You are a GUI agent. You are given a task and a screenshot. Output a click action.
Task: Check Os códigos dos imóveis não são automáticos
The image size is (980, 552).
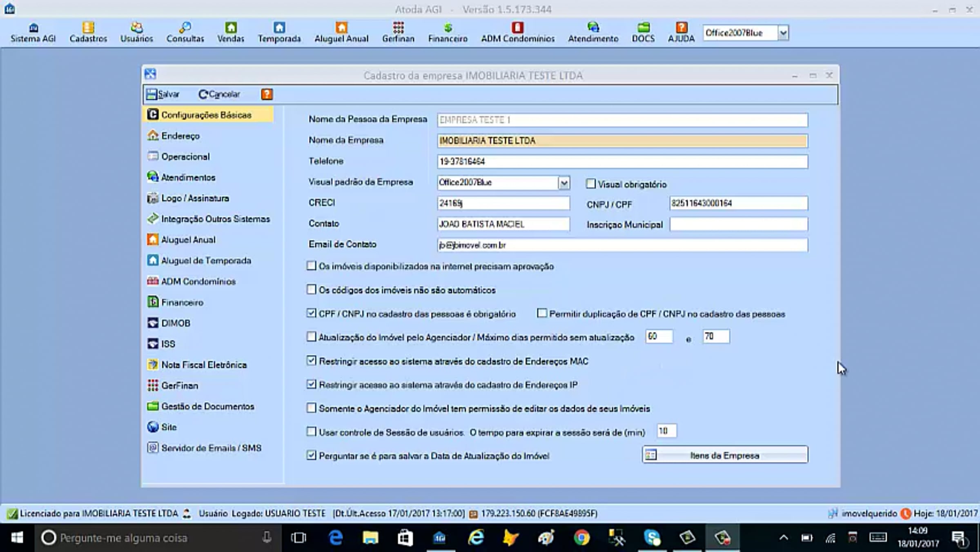pos(311,289)
